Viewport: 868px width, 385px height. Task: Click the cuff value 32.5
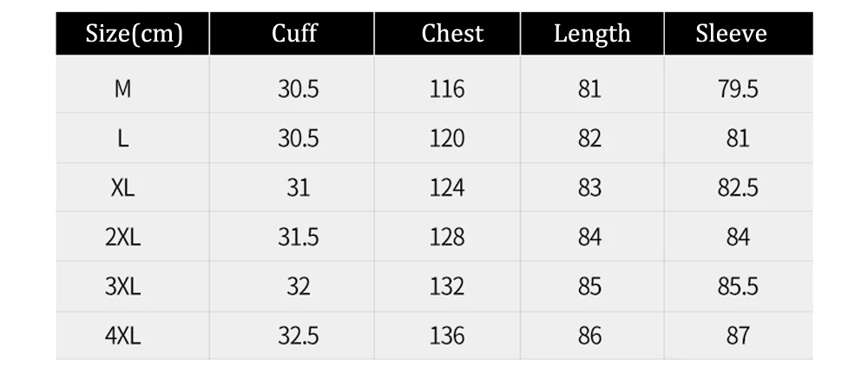[x=299, y=336]
